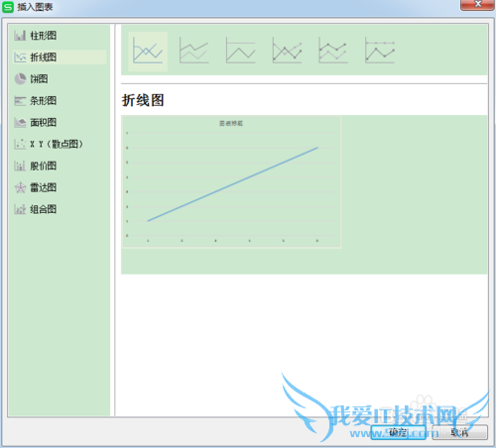Select the 股价图 category label
Viewport: 496px width, 448px height.
click(43, 166)
